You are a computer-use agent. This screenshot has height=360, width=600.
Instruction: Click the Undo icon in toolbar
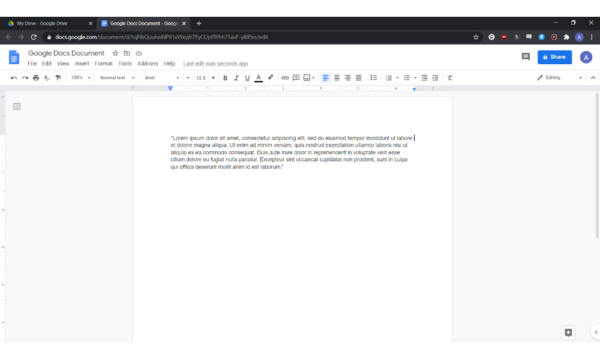(x=14, y=78)
